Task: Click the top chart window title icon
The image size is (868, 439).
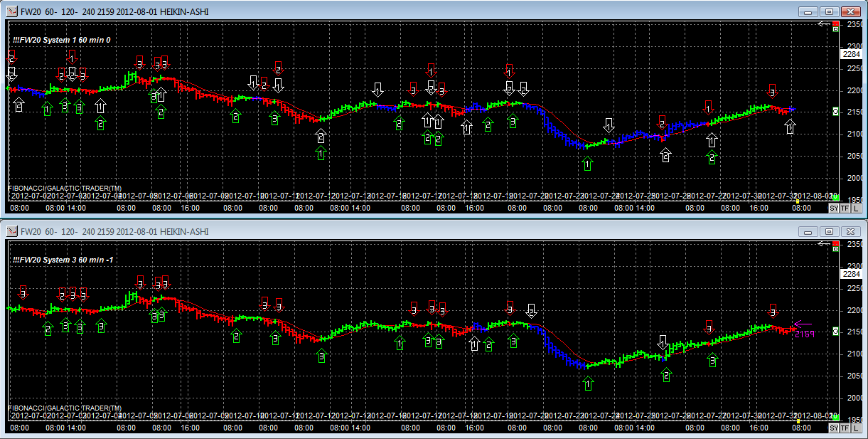Action: pos(11,11)
